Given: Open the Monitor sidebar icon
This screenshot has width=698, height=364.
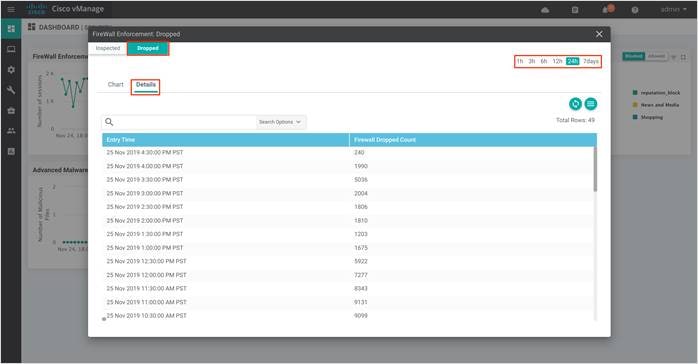Looking at the screenshot, I should 11,49.
